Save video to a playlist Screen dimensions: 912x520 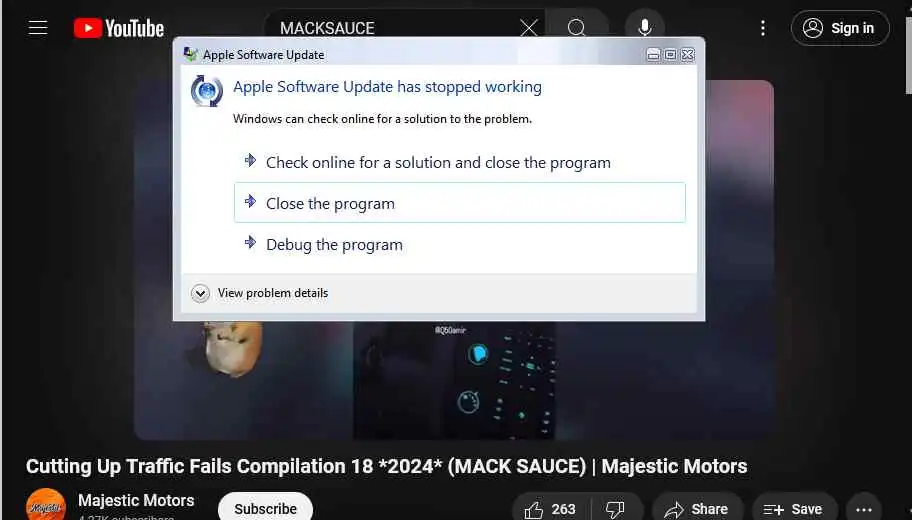(795, 509)
